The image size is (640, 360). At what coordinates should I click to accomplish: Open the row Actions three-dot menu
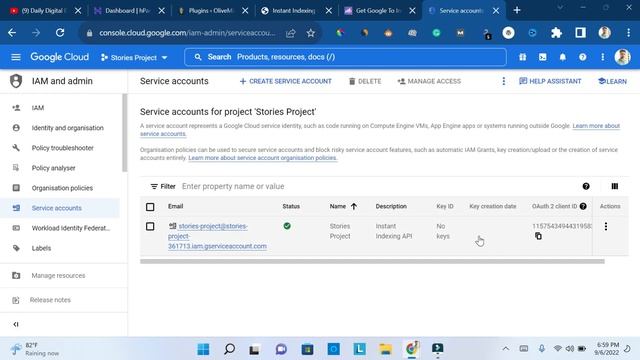[x=606, y=226]
